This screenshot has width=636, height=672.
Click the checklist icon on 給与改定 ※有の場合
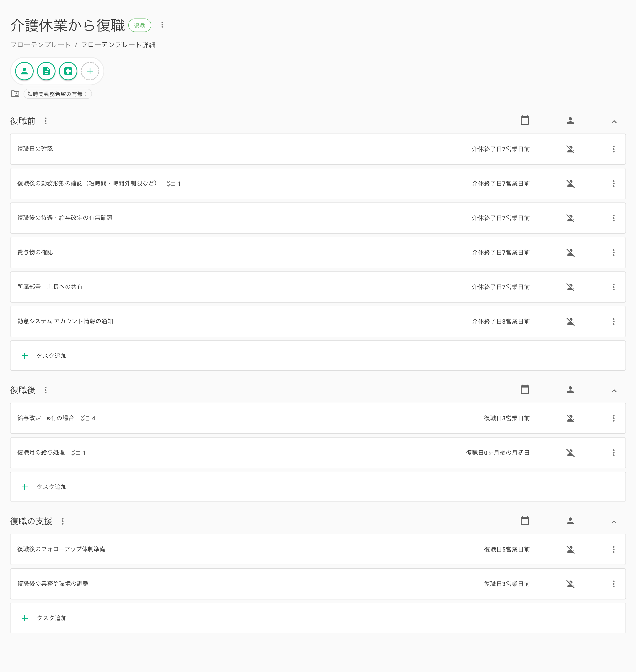[85, 418]
